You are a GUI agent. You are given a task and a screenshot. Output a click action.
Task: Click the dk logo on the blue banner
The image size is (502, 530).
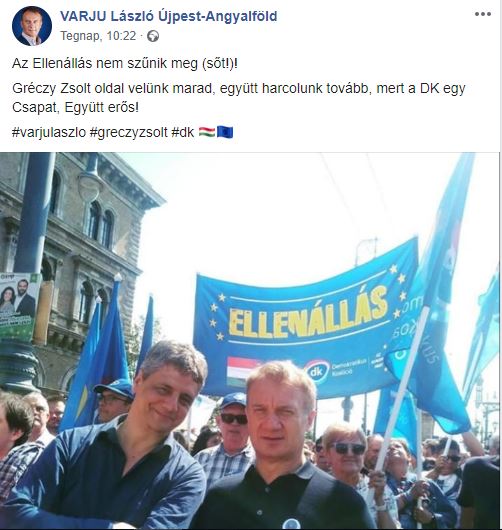[x=317, y=371]
